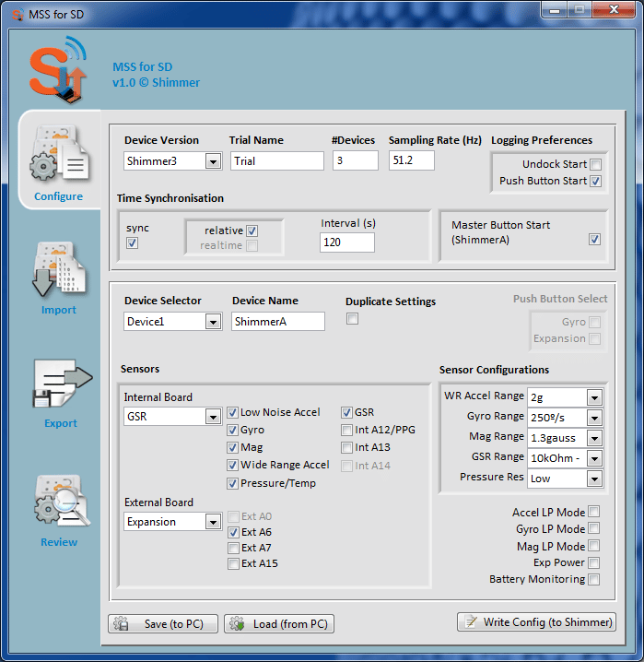Uncheck the GSR sensor checkbox

pos(346,412)
